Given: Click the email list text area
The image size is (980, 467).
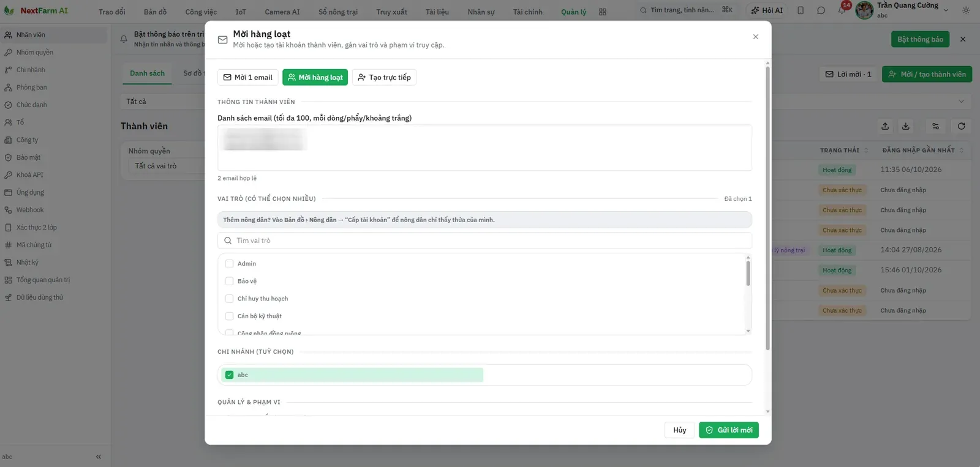Looking at the screenshot, I should 484,148.
